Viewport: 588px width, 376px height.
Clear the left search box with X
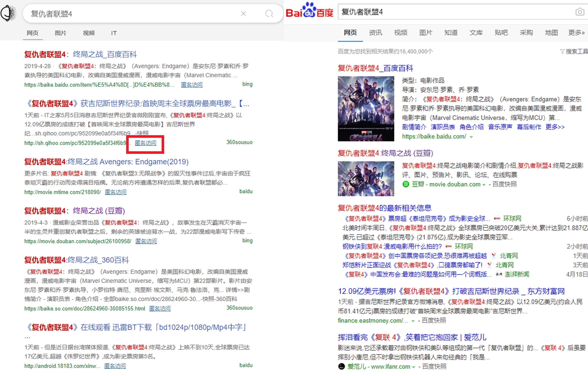243,14
